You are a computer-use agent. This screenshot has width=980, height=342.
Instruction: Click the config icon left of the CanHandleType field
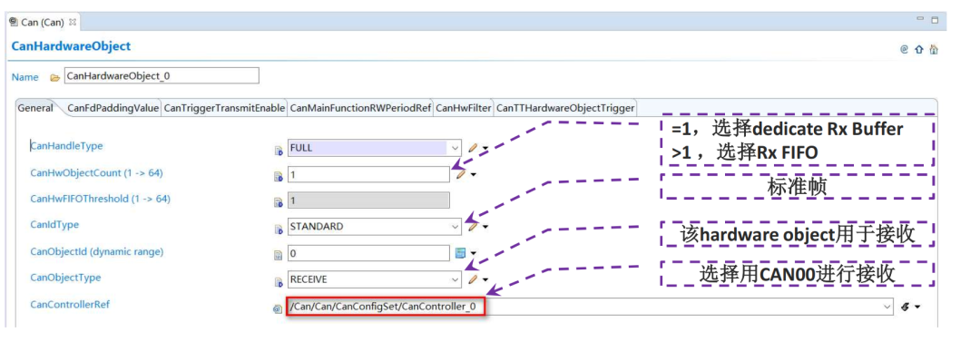[x=279, y=150]
